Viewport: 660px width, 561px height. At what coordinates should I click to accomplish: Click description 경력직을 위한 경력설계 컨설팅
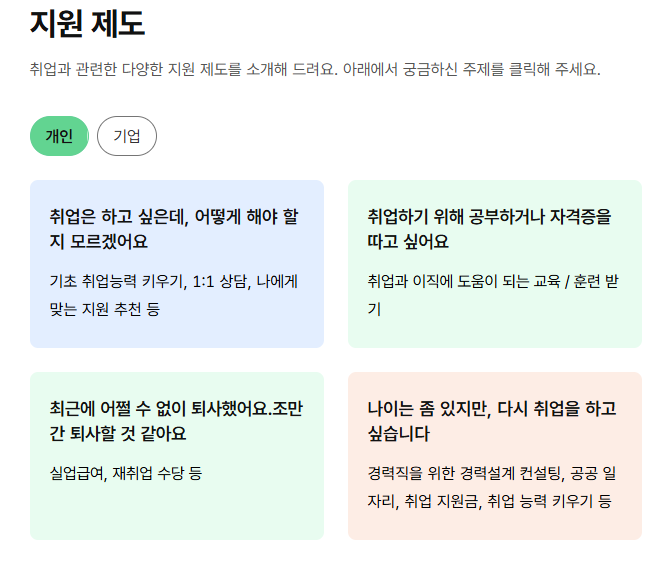[x=492, y=472]
